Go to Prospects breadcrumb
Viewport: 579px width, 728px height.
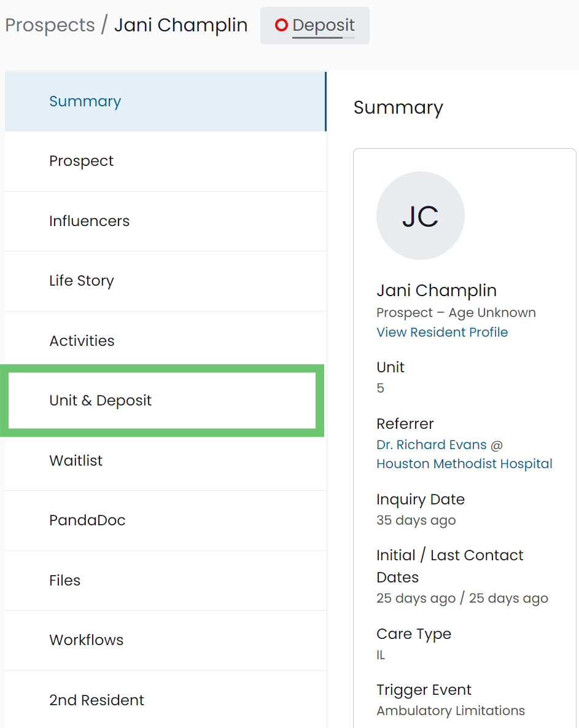click(x=50, y=25)
